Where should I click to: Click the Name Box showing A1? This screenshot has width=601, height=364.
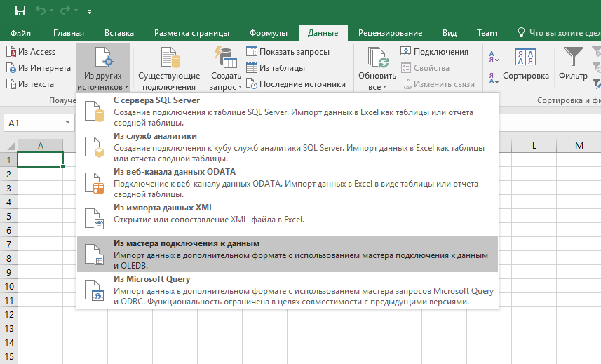coord(34,123)
